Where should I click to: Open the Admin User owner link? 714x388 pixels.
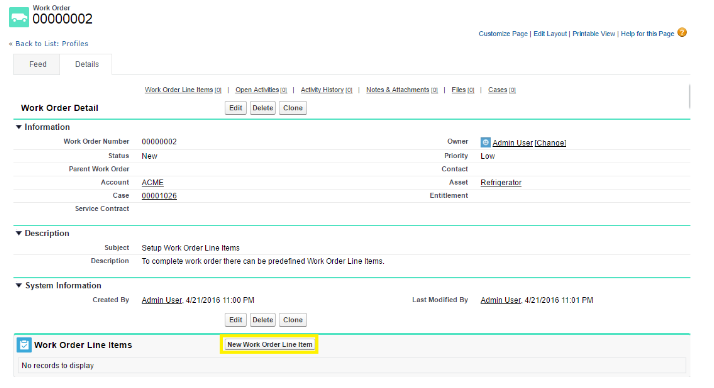point(512,143)
